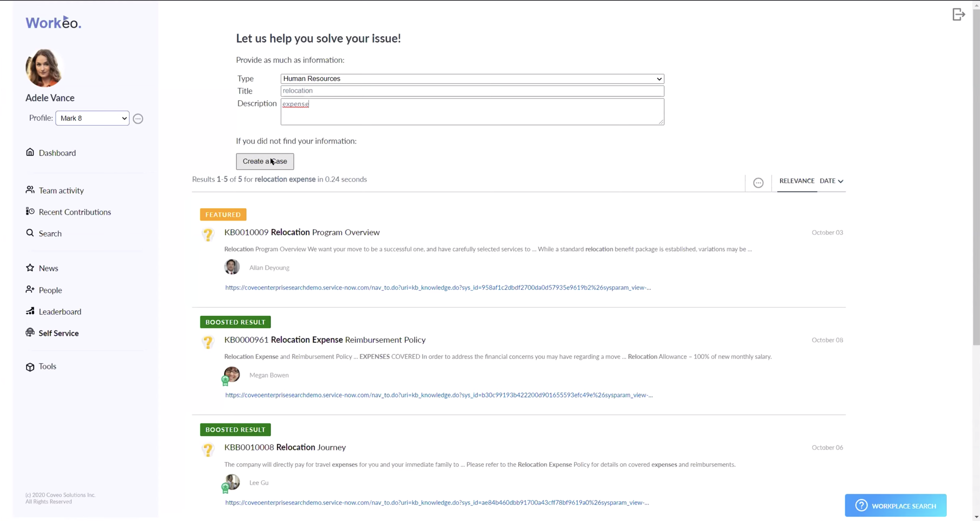This screenshot has height=521, width=980.
Task: Open the Type Human Resources dropdown
Action: (472, 79)
